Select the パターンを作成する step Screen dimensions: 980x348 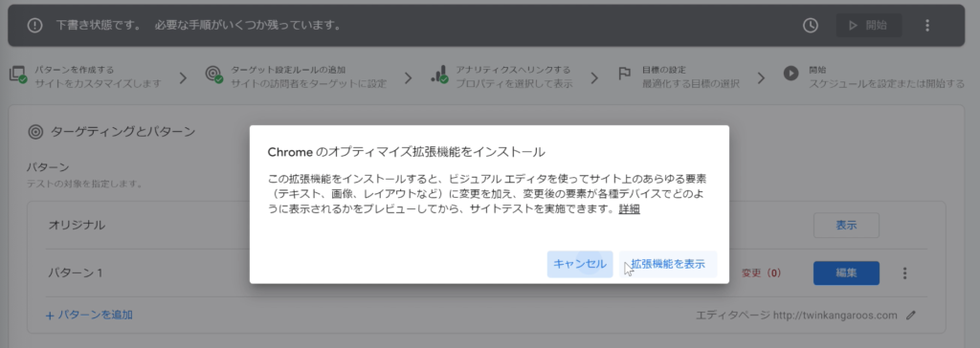click(85, 76)
